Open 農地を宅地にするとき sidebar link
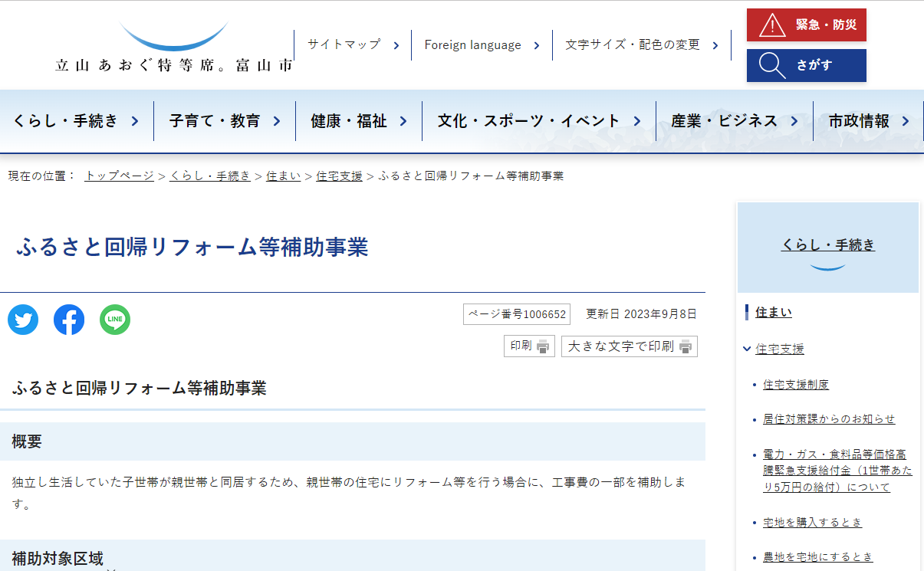924x571 pixels. click(x=818, y=557)
